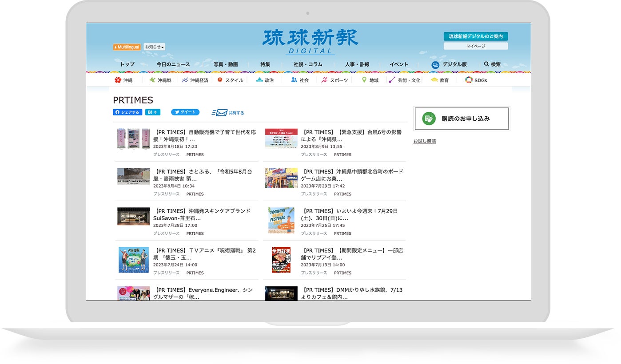Click the 地域 map pin icon
Image resolution: width=621 pixels, height=364 pixels.
tap(364, 80)
